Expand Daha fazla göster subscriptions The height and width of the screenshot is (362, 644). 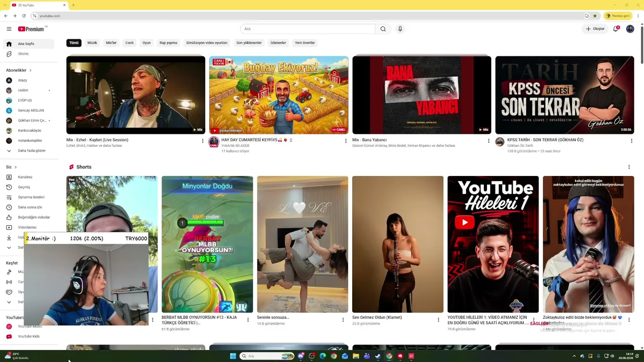(29, 151)
